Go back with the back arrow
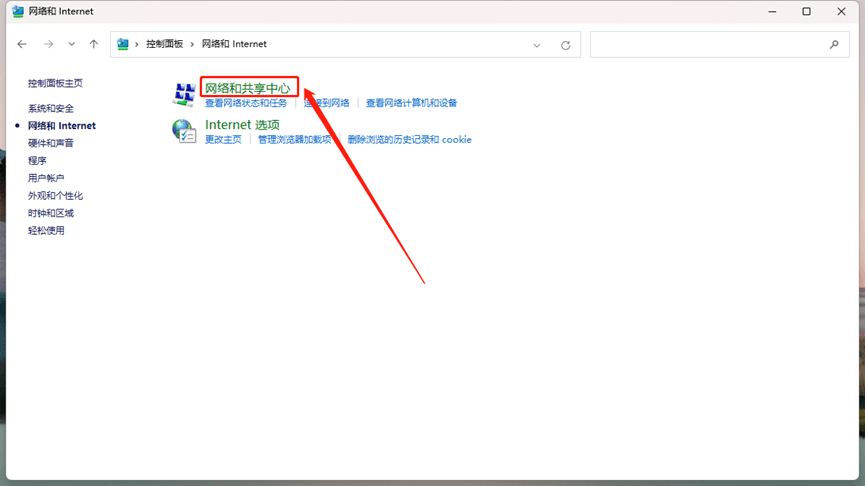Viewport: 865px width, 486px height. tap(22, 44)
